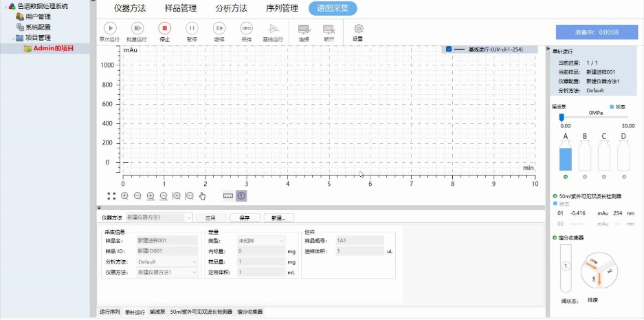The height and width of the screenshot is (320, 644).
Task: Fit the chromatogram to full view
Action: (111, 195)
